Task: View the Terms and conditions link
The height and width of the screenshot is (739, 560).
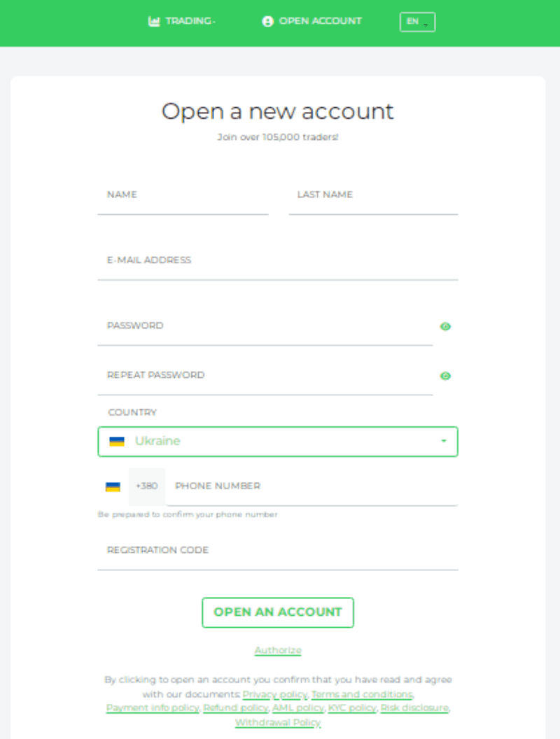Action: (361, 694)
